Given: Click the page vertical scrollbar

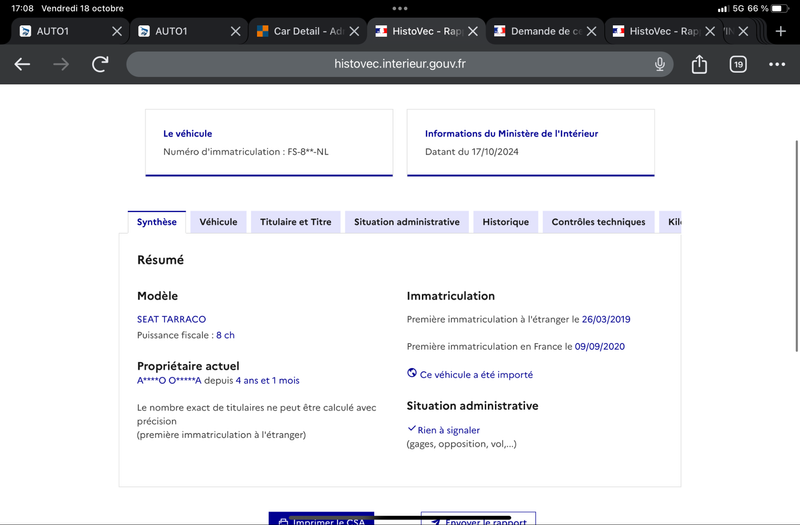Looking at the screenshot, I should [x=796, y=246].
